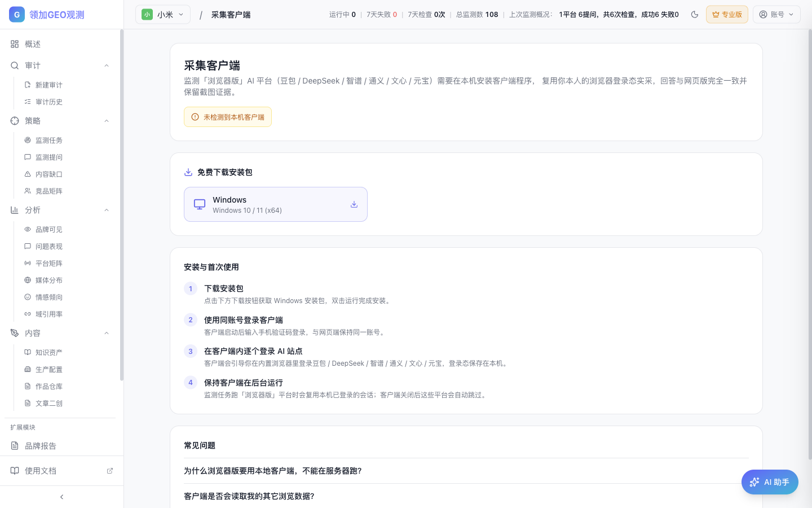Click the 监测任务 radar icon
The width and height of the screenshot is (812, 508).
[28, 140]
